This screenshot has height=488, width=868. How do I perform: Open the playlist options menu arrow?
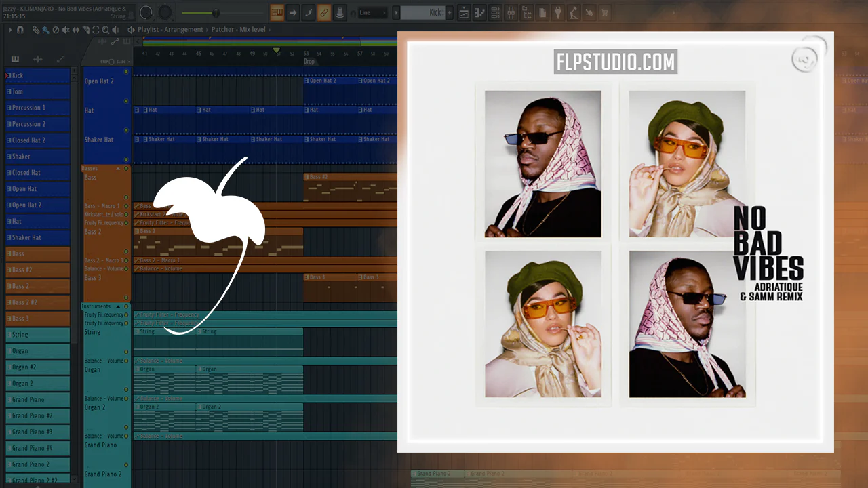pyautogui.click(x=10, y=30)
